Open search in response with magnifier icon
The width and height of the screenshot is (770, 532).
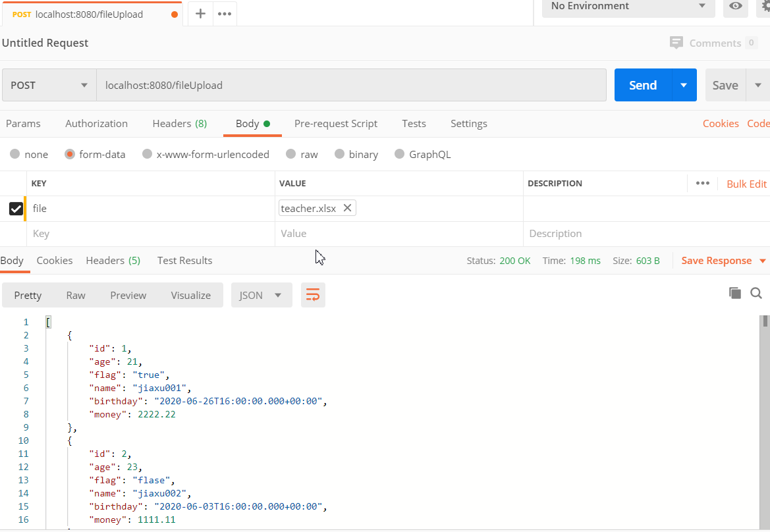pos(756,293)
